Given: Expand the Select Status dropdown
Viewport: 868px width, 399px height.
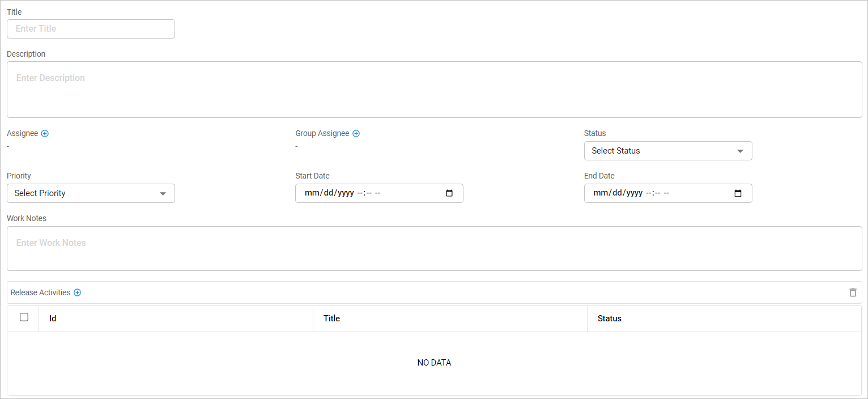Looking at the screenshot, I should coord(667,151).
